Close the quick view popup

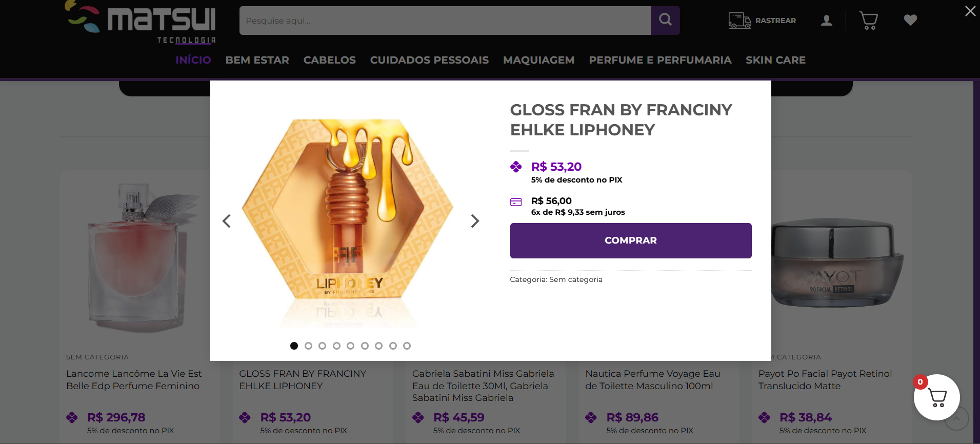coord(970,11)
